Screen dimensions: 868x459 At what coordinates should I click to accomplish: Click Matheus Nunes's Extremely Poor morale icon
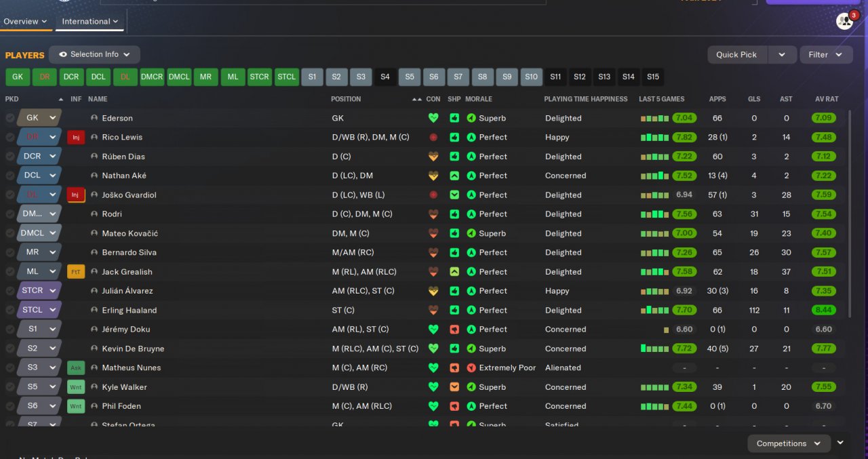[471, 367]
